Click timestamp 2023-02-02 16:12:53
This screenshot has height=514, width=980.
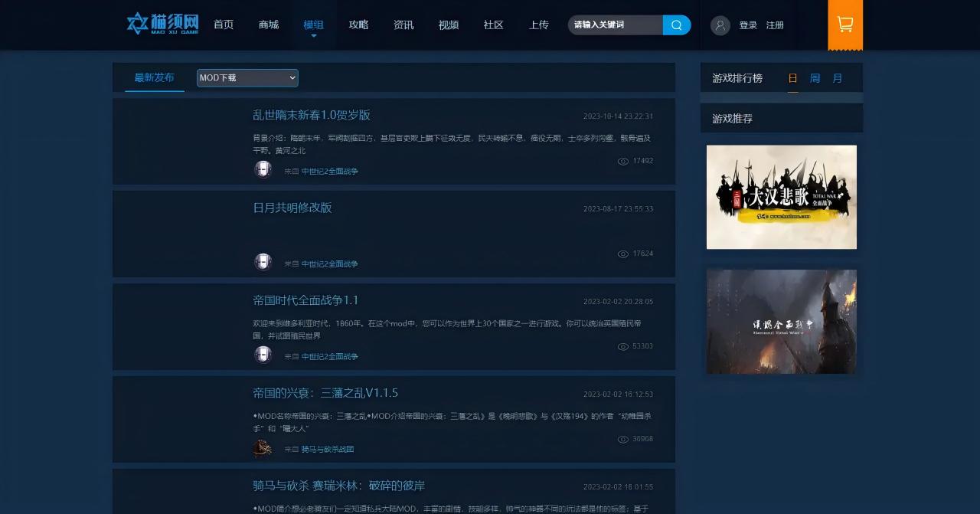pos(618,395)
